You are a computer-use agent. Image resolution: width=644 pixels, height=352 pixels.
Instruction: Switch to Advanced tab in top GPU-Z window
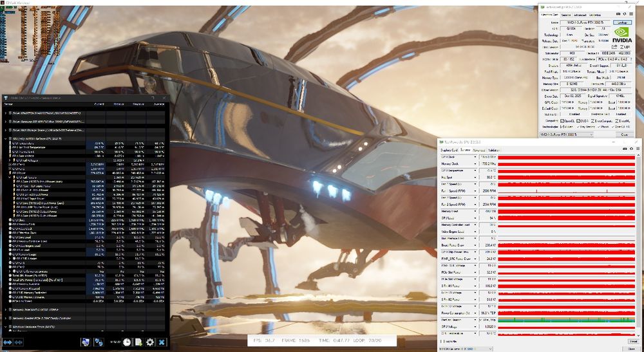click(580, 15)
